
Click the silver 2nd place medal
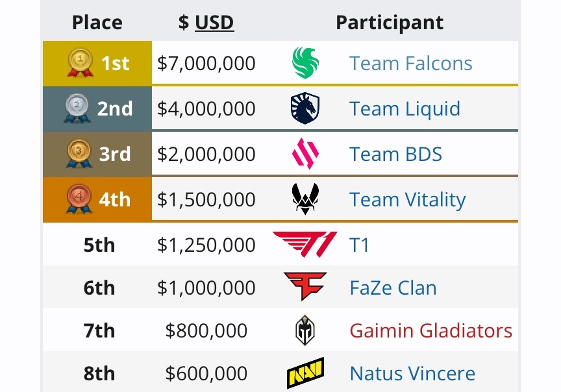tap(77, 108)
